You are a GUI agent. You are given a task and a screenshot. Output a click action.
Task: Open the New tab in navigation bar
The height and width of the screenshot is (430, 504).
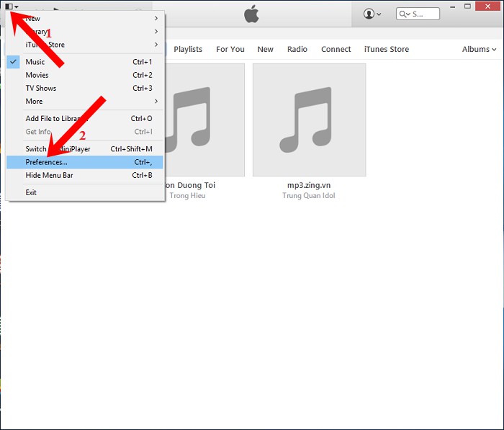coord(265,49)
